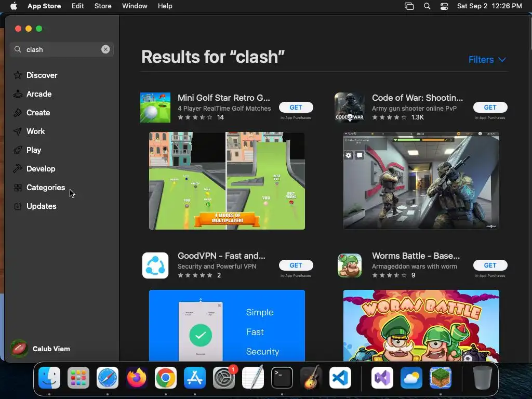Open TextEdit from the Dock
Viewport: 532px width, 399px height.
pyautogui.click(x=253, y=378)
